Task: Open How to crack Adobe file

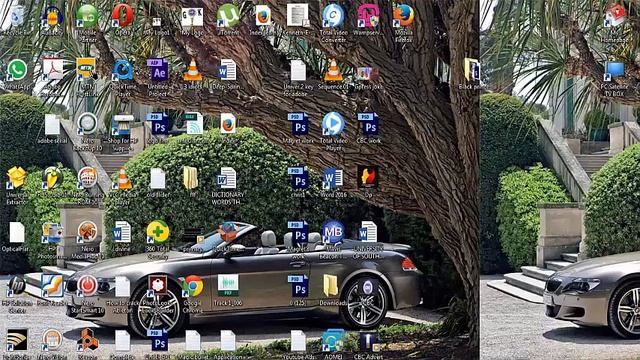Action: click(x=122, y=287)
